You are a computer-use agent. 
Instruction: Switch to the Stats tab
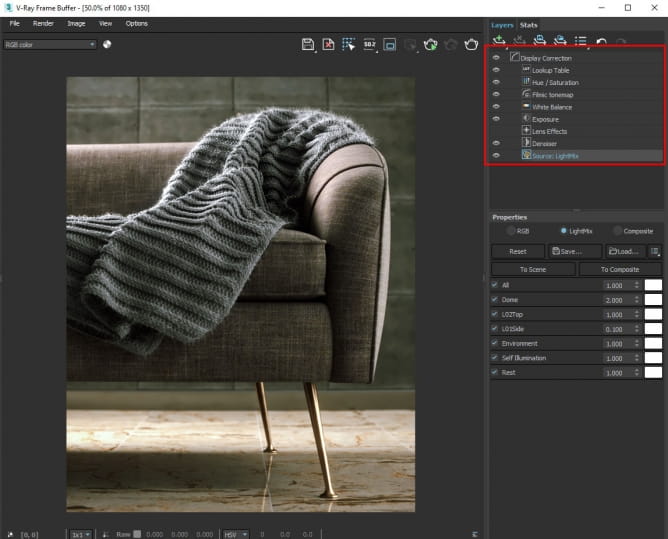529,24
